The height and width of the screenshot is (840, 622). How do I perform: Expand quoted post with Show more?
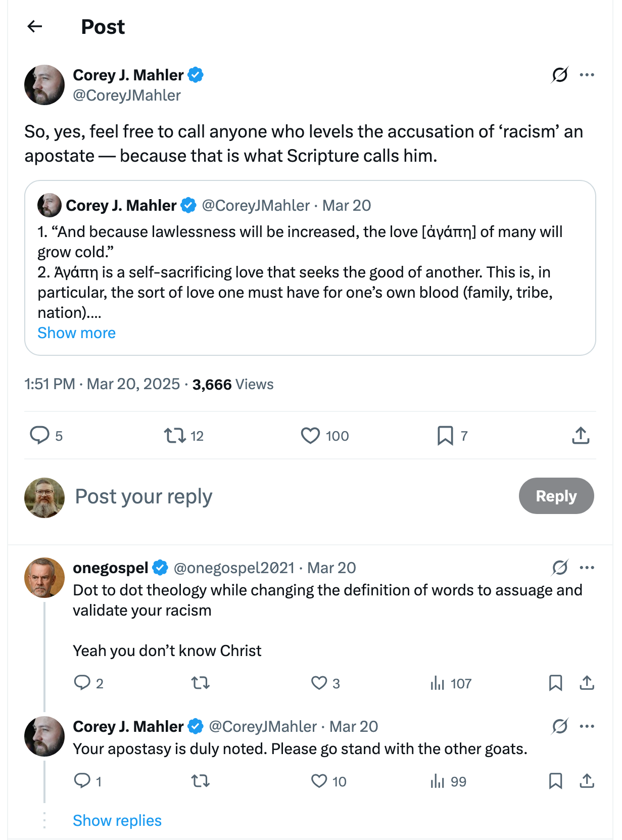click(x=77, y=333)
